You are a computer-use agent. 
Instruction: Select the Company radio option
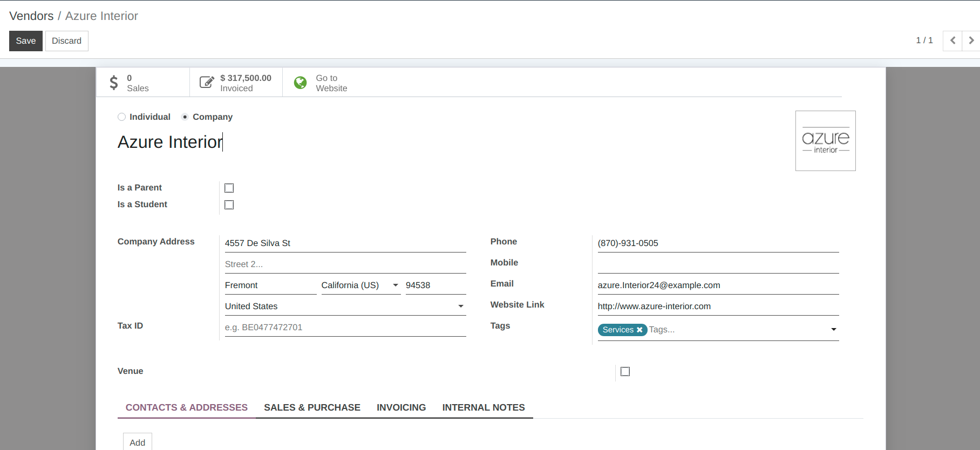185,117
